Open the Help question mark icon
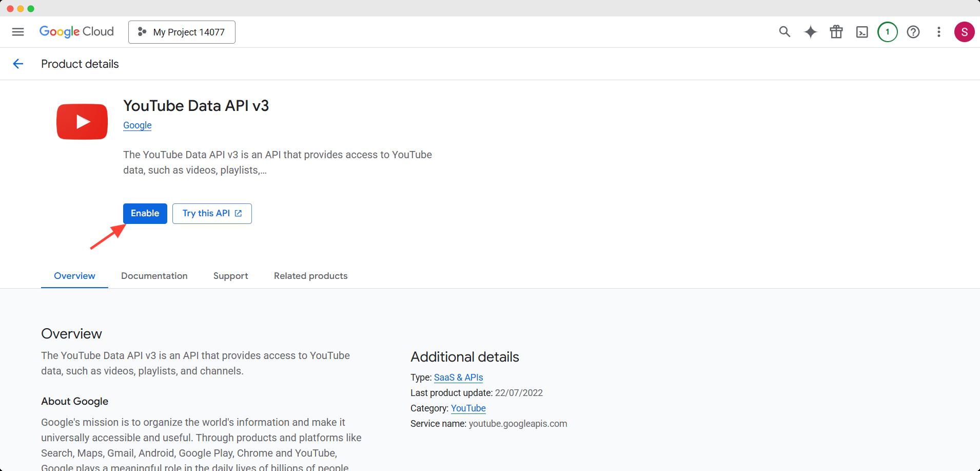The height and width of the screenshot is (471, 980). (x=914, y=32)
